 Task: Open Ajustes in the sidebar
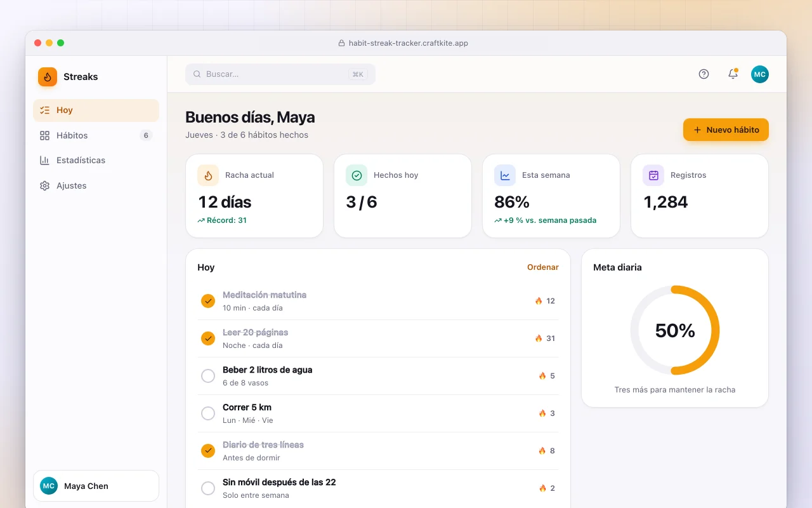click(x=96, y=186)
